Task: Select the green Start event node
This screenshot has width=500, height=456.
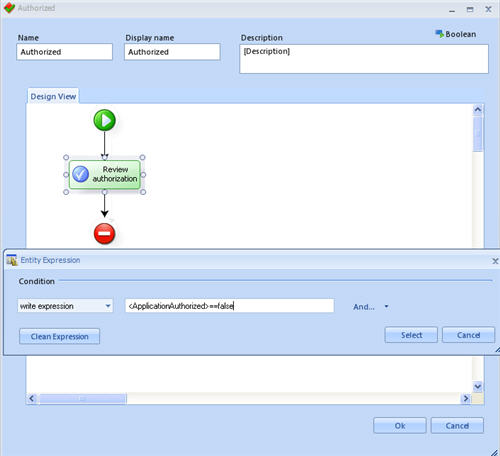Action: tap(105, 120)
